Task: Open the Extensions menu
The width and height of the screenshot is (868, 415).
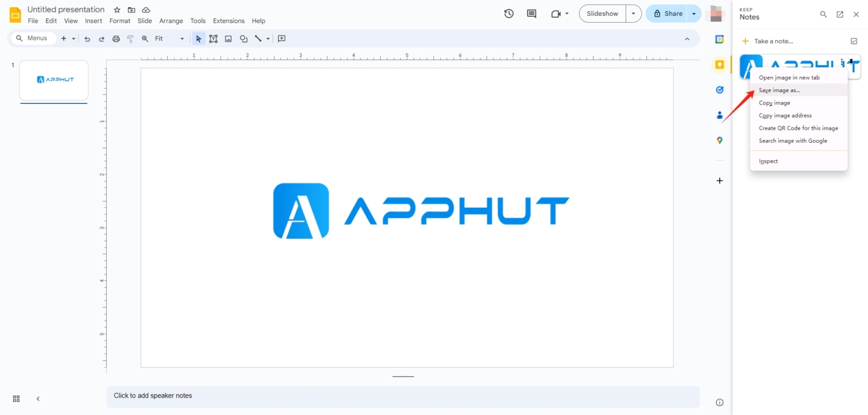Action: 228,20
